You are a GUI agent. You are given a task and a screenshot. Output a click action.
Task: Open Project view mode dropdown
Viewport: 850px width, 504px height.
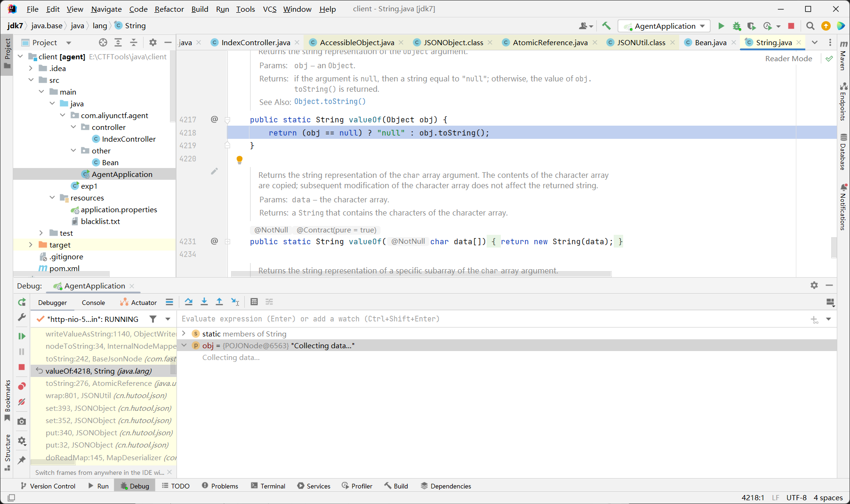click(x=69, y=43)
